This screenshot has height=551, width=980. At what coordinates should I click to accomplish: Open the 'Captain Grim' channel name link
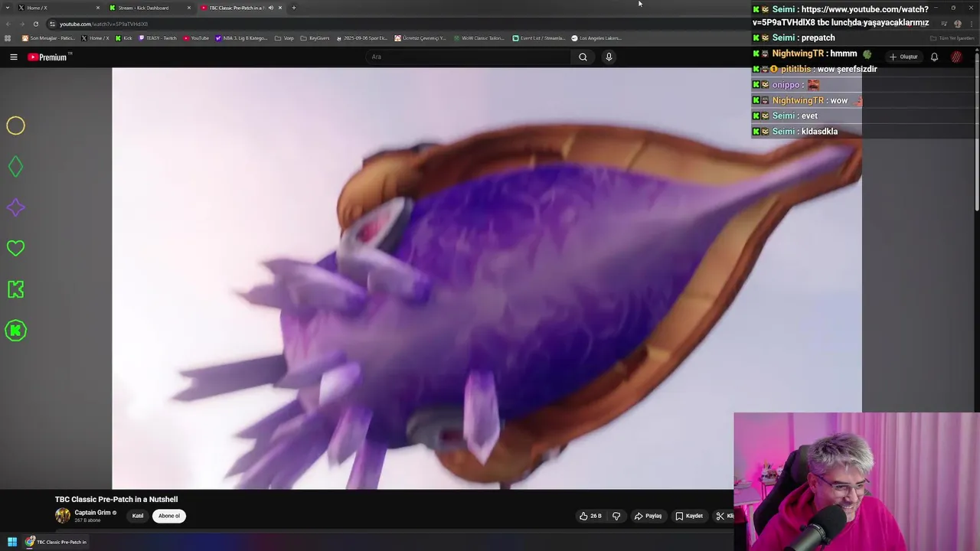93,513
